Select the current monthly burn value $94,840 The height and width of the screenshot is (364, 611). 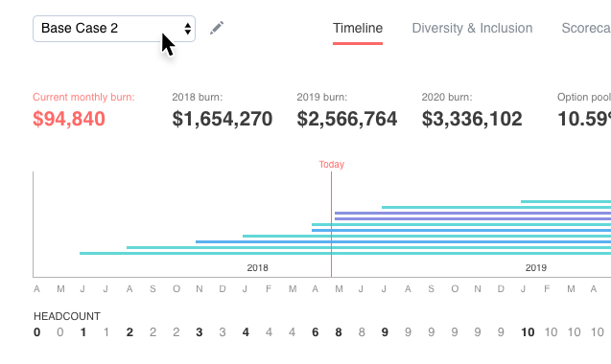(x=69, y=119)
